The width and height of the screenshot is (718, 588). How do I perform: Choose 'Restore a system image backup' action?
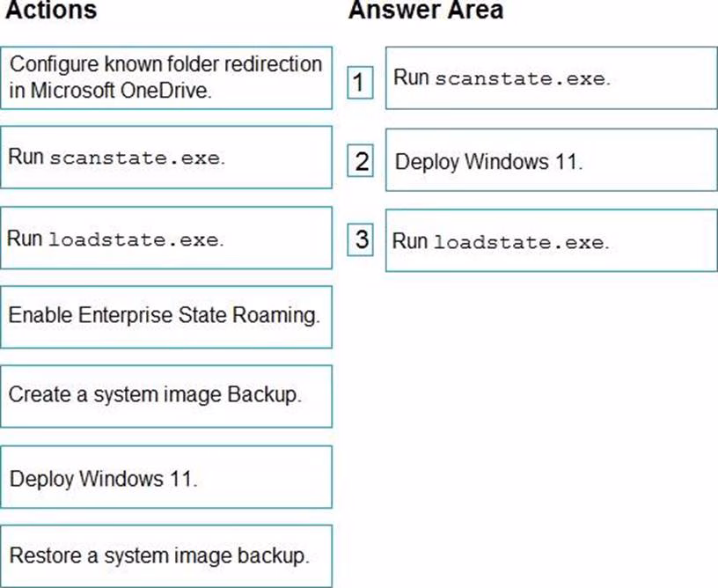[166, 555]
